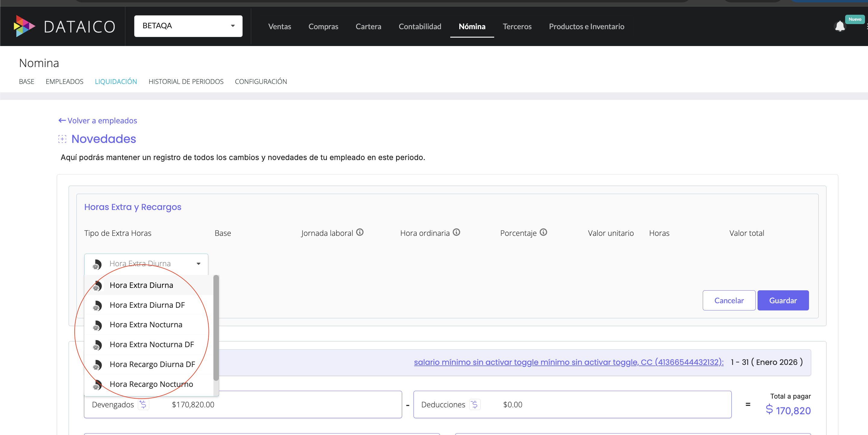Image resolution: width=868 pixels, height=435 pixels.
Task: Open the notifications bell
Action: coord(839,26)
